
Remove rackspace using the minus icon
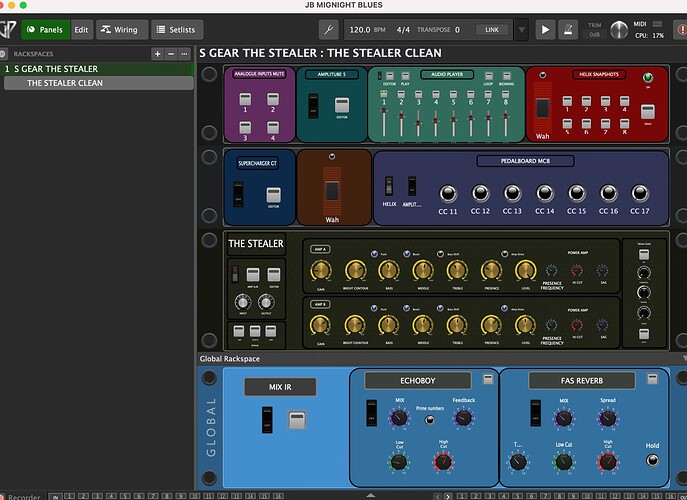(171, 54)
